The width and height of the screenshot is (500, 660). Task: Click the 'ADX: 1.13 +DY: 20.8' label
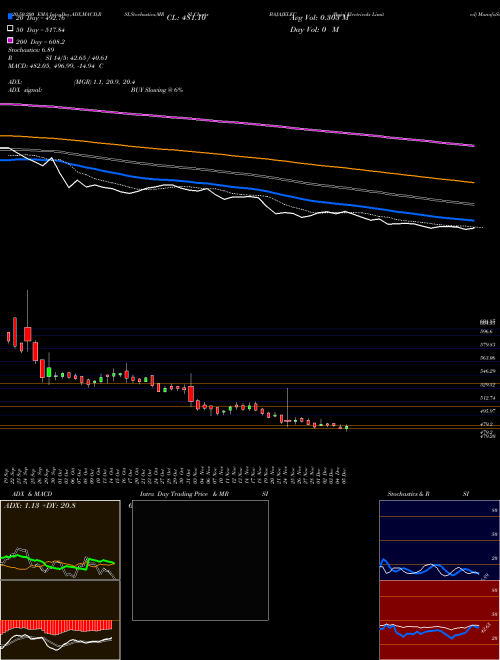click(40, 506)
